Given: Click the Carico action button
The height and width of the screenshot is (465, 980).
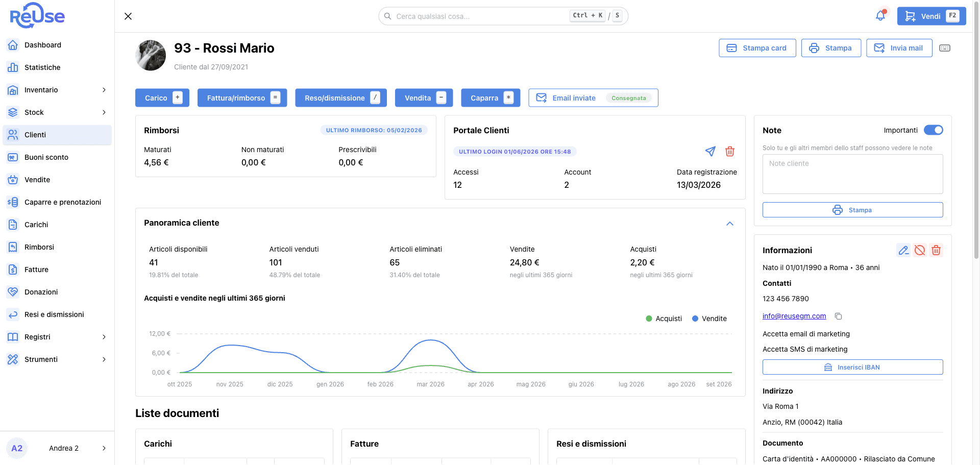Looking at the screenshot, I should tap(162, 98).
